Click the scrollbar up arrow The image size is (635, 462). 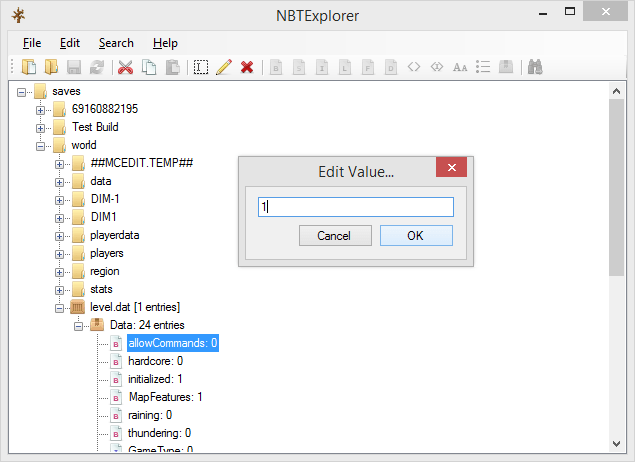click(x=616, y=92)
